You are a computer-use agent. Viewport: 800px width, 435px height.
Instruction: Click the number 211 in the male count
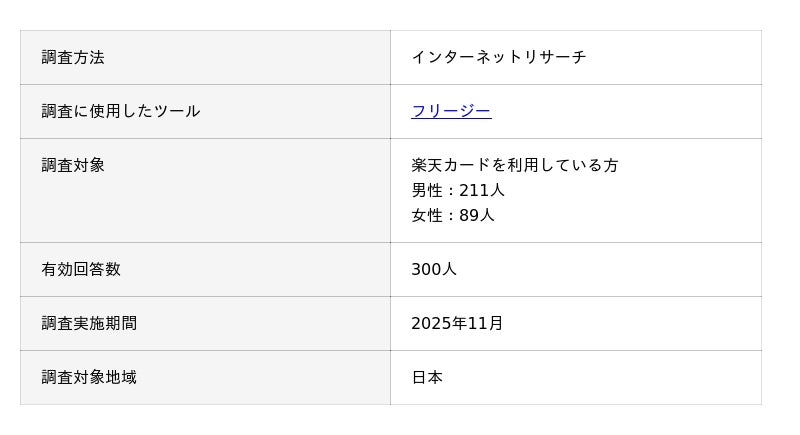point(473,190)
